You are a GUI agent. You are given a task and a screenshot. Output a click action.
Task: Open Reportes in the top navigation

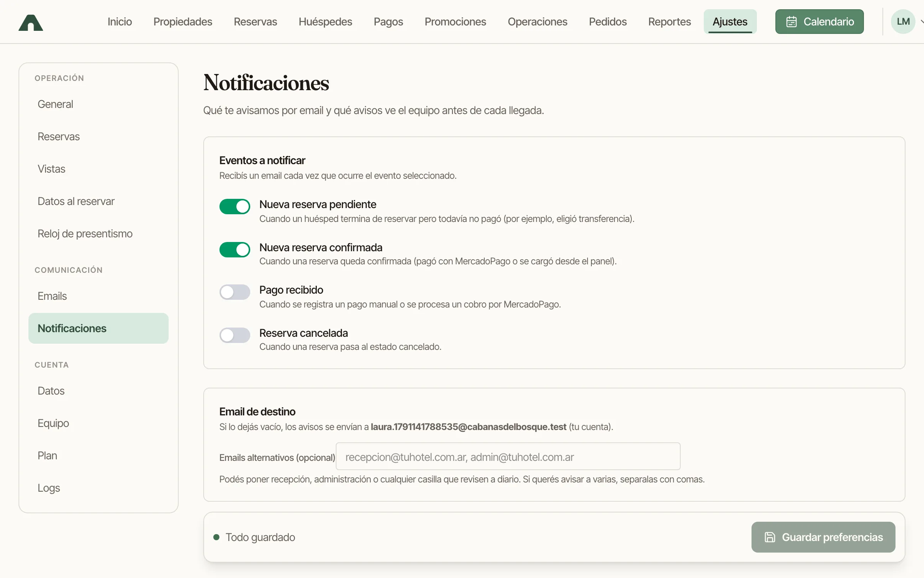coord(670,22)
